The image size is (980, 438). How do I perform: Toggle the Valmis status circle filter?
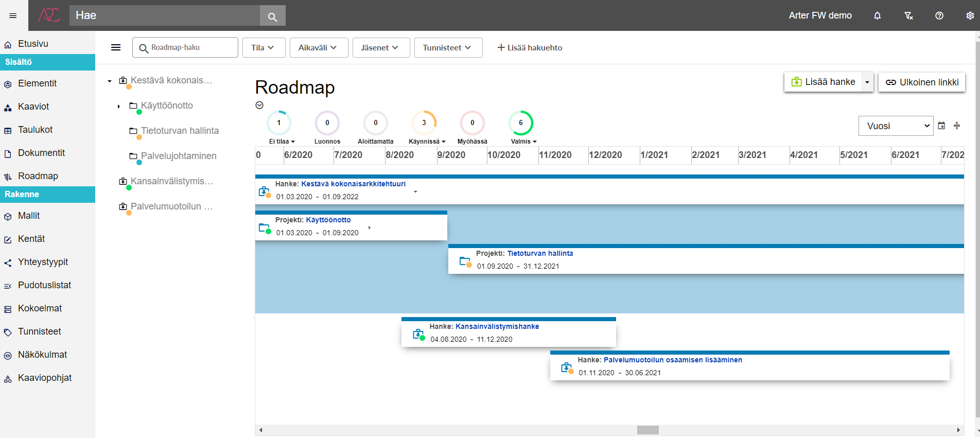(x=520, y=123)
